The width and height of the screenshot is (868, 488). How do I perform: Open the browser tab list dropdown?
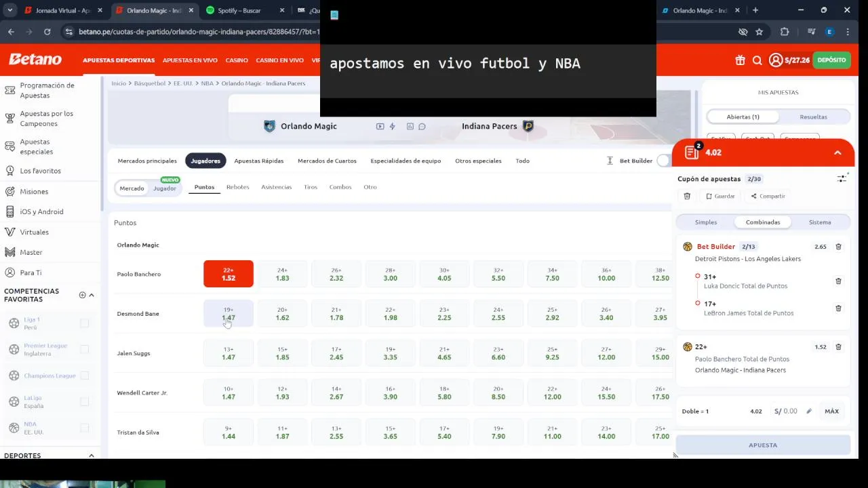(9, 10)
